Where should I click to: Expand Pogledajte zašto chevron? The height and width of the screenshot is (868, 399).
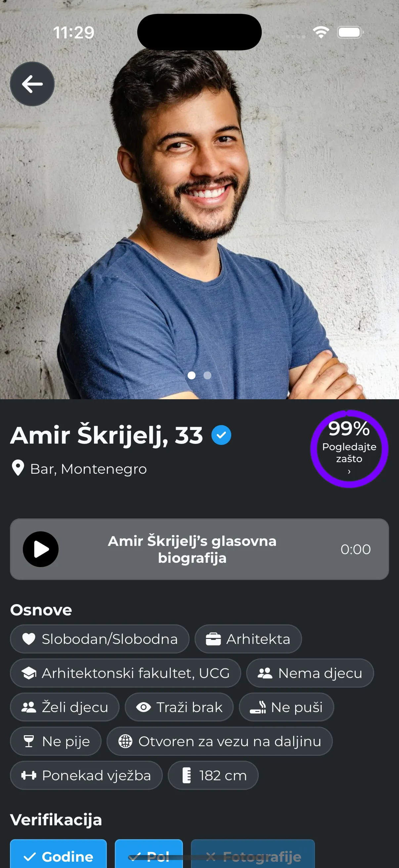(349, 471)
